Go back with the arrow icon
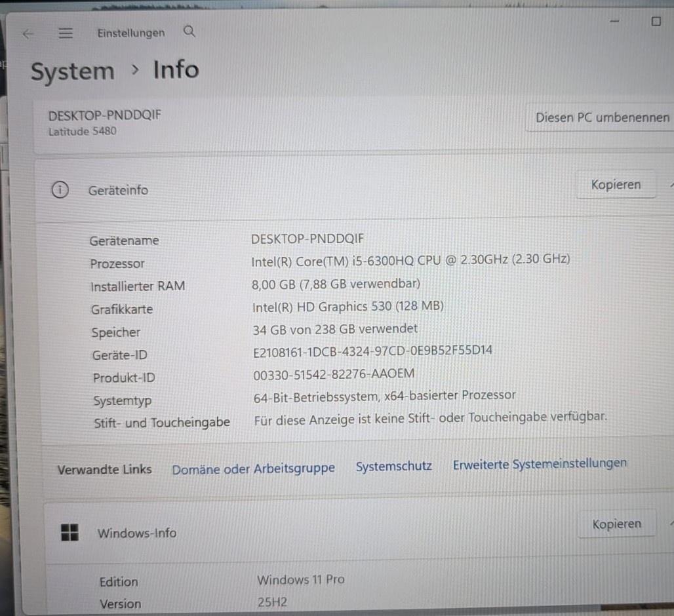Image resolution: width=674 pixels, height=616 pixels. [28, 34]
